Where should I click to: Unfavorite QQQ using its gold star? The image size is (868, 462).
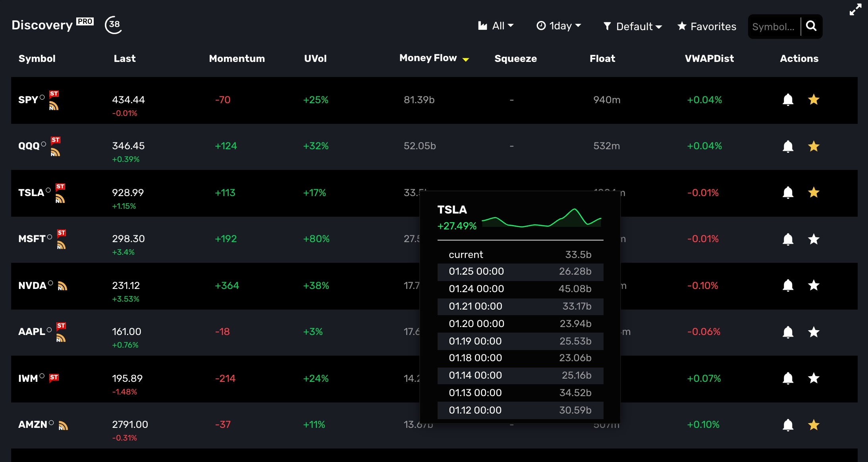(x=814, y=146)
